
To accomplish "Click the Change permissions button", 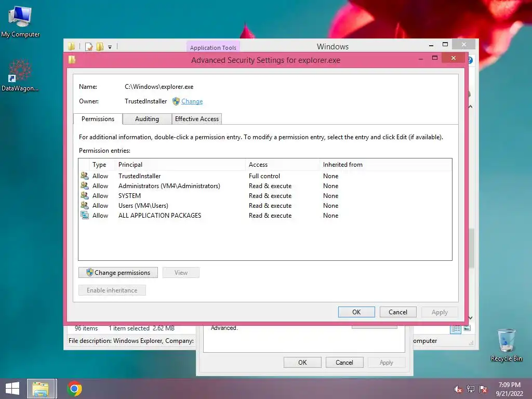I will [118, 272].
